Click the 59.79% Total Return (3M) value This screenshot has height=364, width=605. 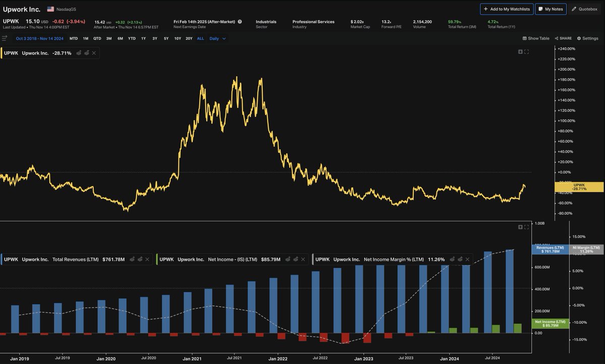click(x=454, y=22)
